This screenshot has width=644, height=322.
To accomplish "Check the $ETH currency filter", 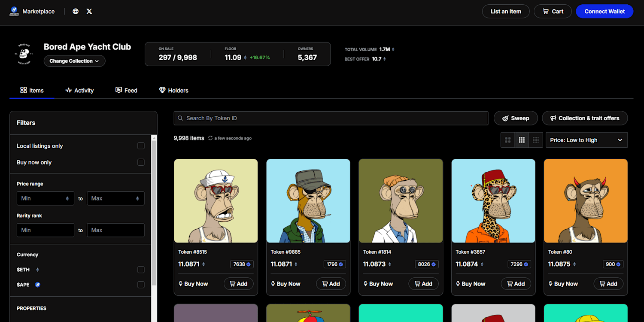I will pyautogui.click(x=141, y=270).
